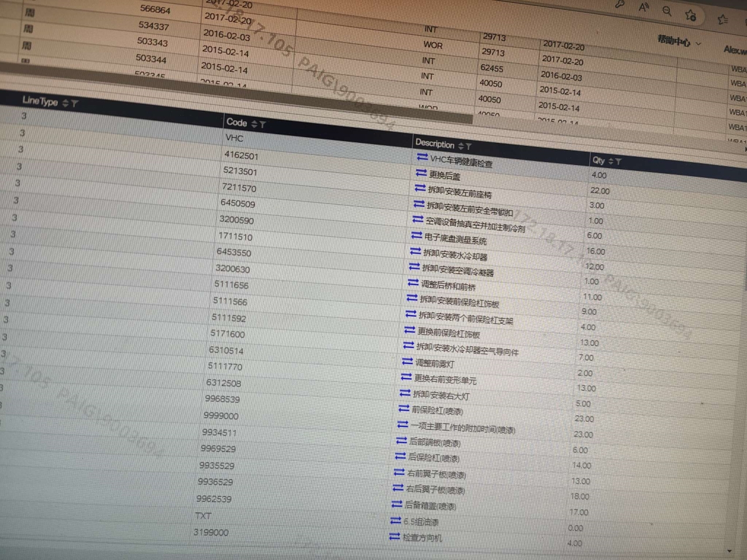This screenshot has height=560, width=747.
Task: Select code cell 4162501
Action: click(241, 155)
